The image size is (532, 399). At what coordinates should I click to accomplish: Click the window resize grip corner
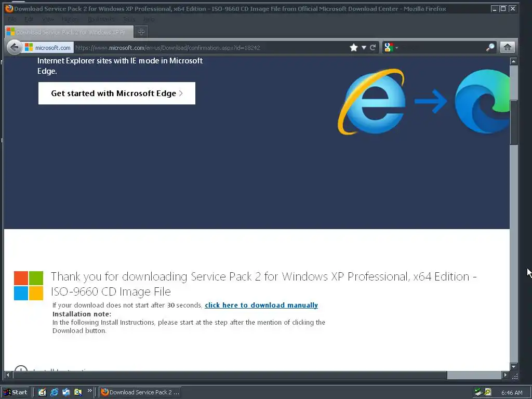(x=514, y=376)
